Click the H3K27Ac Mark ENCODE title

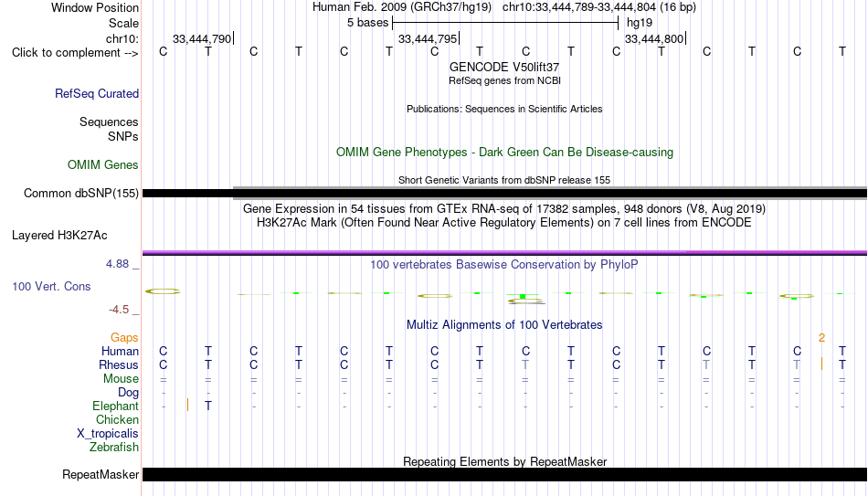click(x=504, y=223)
